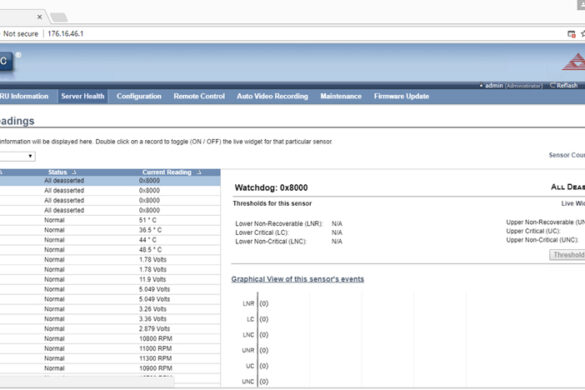Select the row reading 48.5 ° C
This screenshot has height=390, width=585.
[x=110, y=250]
